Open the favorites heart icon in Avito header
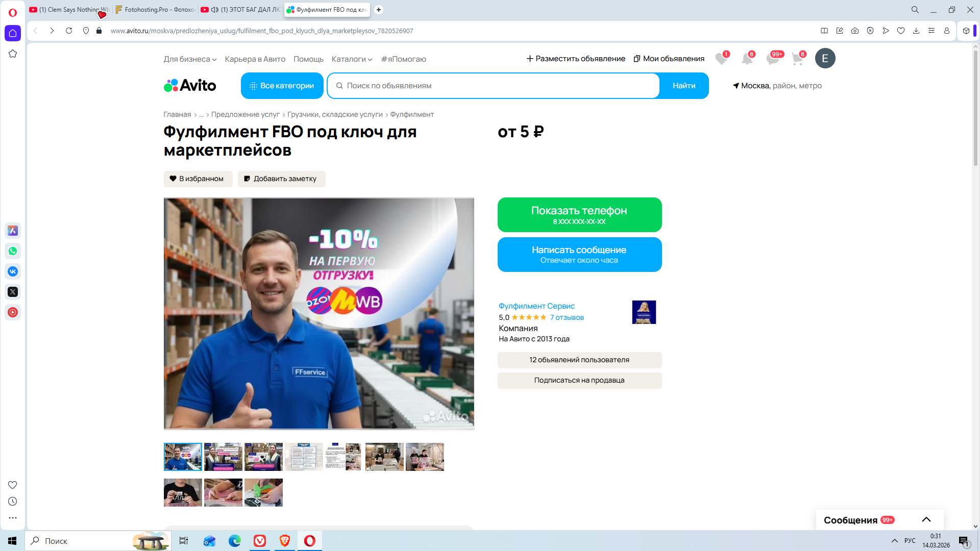 point(721,59)
